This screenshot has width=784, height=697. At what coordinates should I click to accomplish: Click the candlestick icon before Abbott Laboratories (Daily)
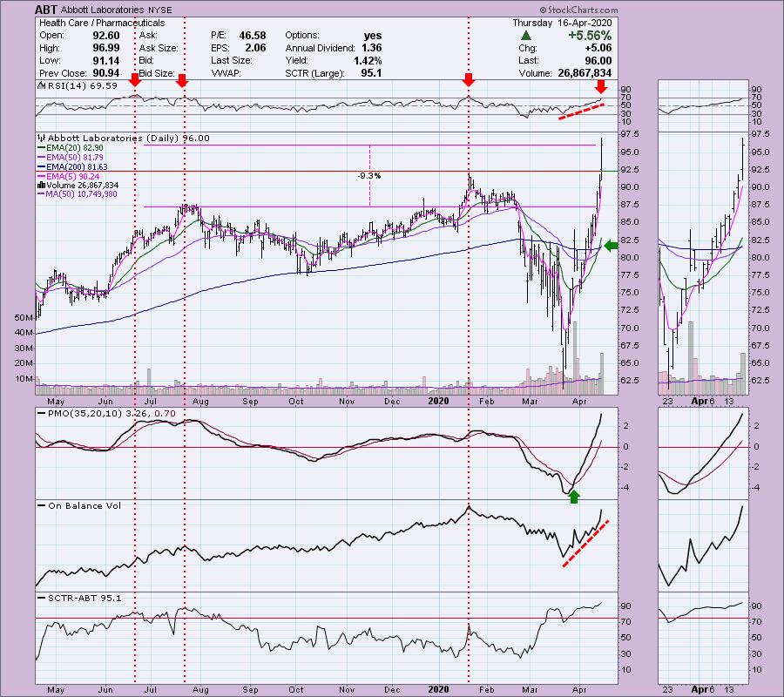(x=41, y=138)
